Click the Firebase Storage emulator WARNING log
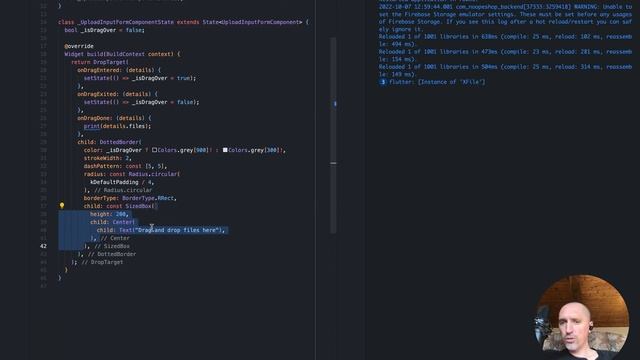 tap(505, 18)
